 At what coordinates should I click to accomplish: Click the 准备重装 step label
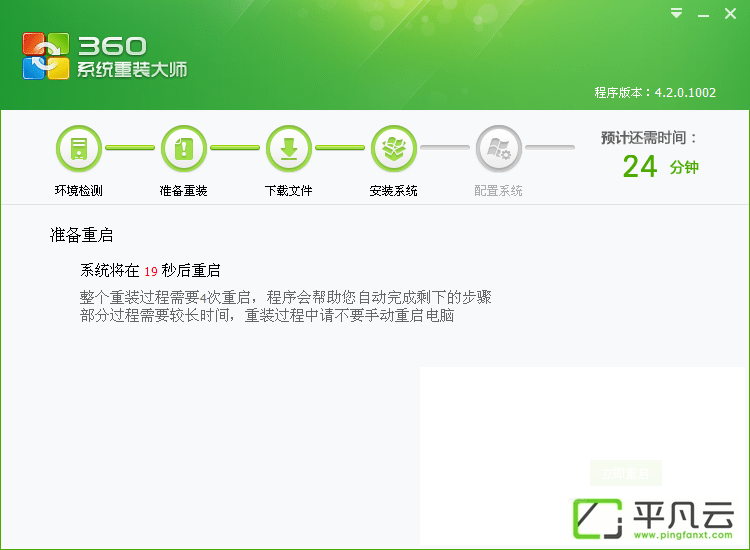(x=184, y=190)
